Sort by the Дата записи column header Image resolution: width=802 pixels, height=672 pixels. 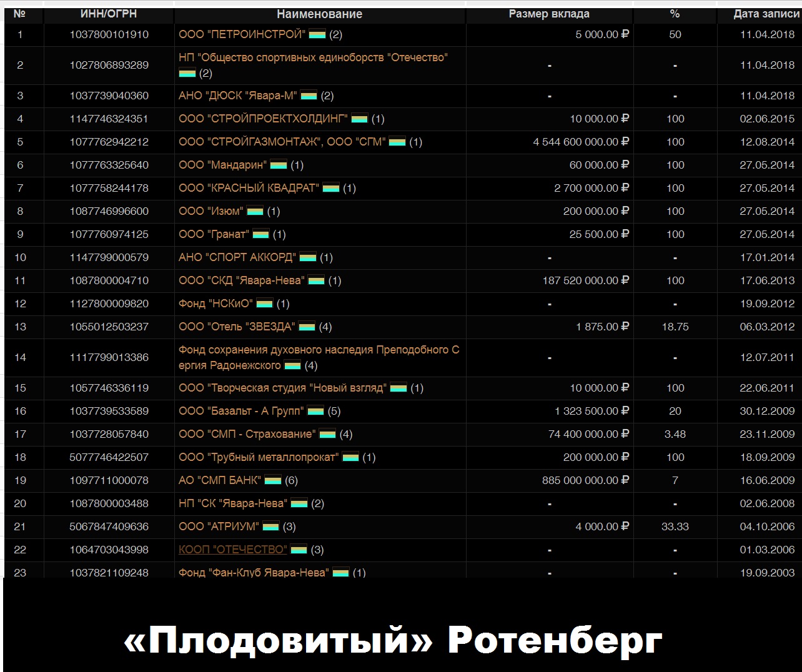click(766, 14)
